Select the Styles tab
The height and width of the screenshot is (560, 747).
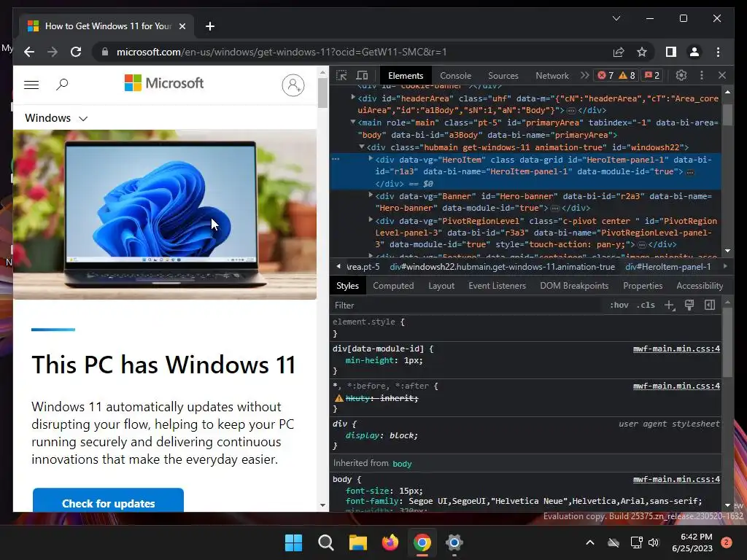coord(347,286)
